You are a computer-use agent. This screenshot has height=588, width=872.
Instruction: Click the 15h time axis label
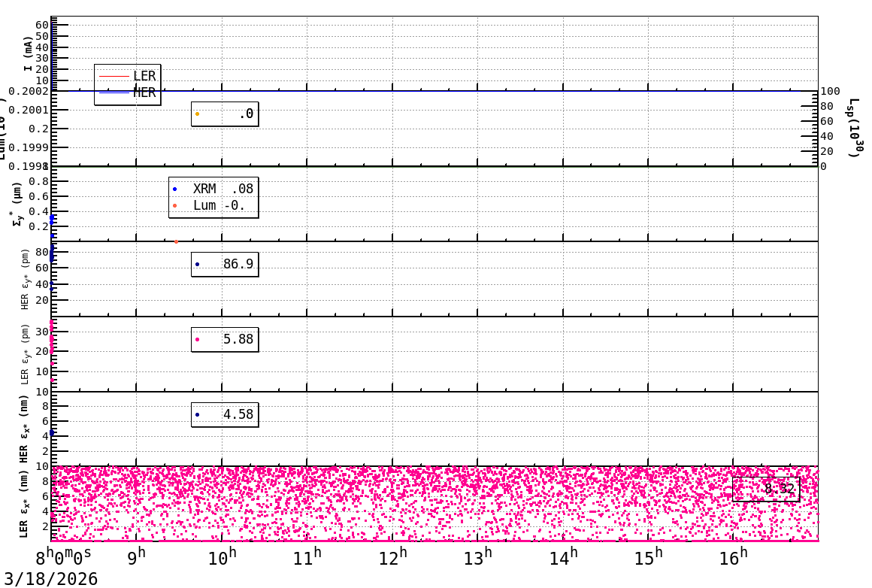[x=649, y=557]
